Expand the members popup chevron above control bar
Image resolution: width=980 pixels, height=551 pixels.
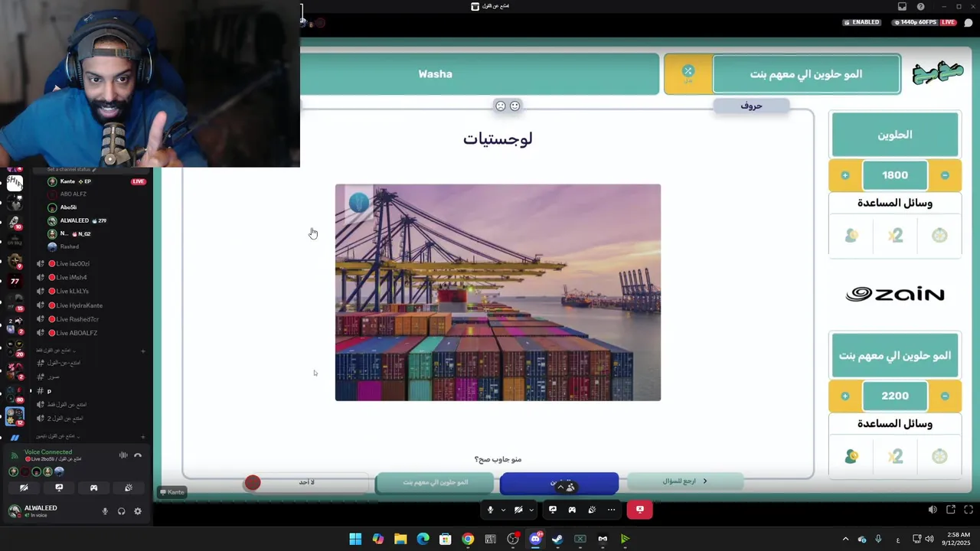point(560,487)
